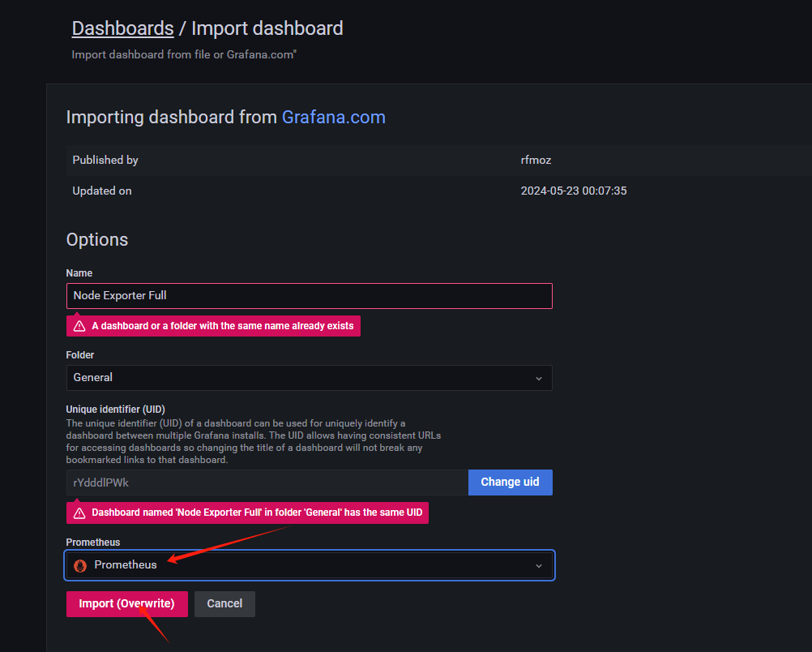Click warning icon on same name error

[79, 326]
